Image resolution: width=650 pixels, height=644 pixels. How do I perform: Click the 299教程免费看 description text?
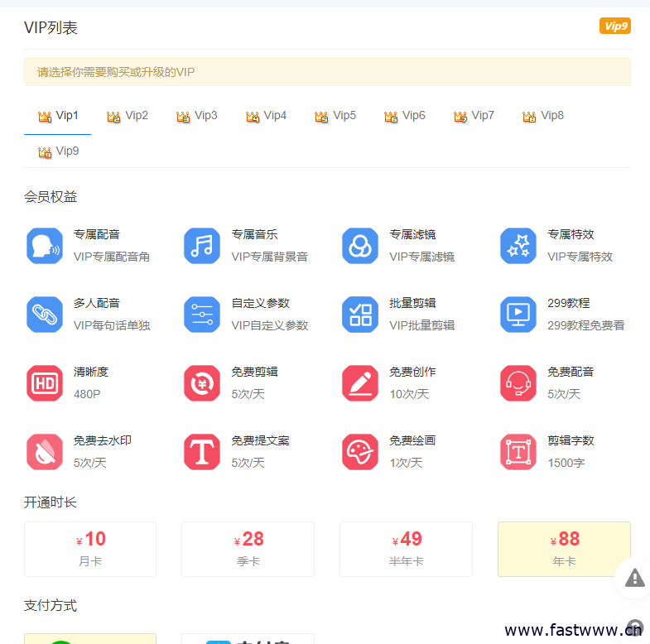click(x=586, y=326)
